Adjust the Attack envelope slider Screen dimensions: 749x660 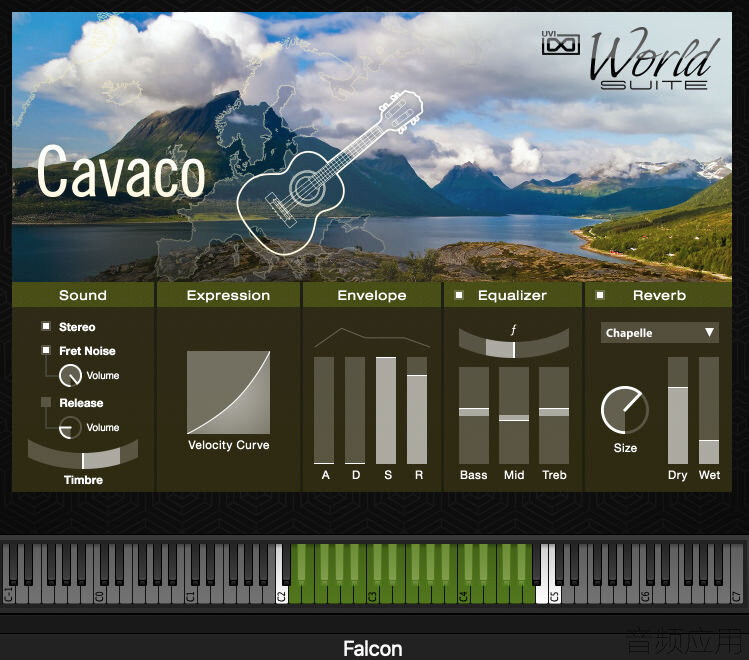click(x=324, y=410)
